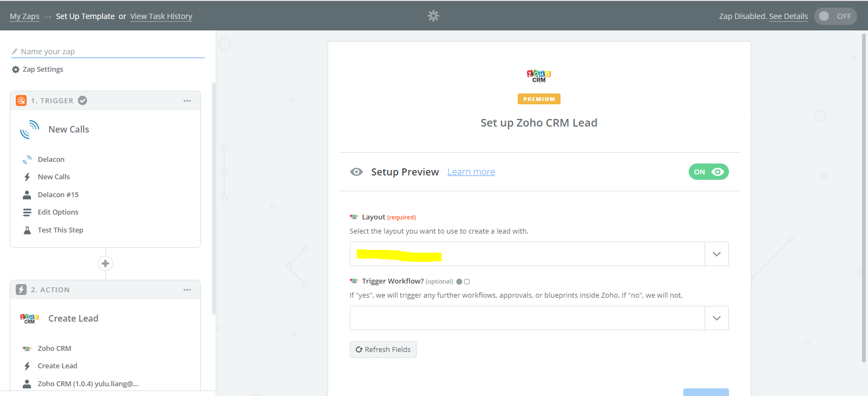
Task: Click the action step lightning icon
Action: point(21,290)
